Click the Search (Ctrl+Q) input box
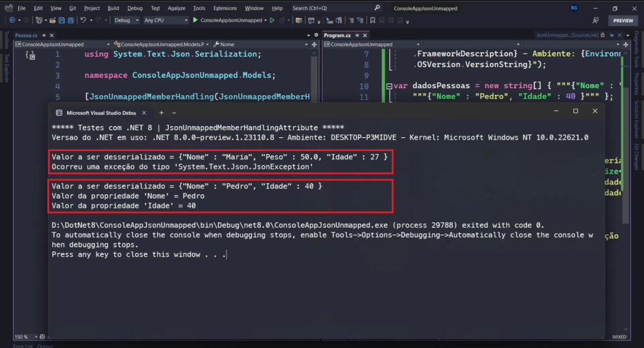The width and height of the screenshot is (644, 348). coord(336,8)
